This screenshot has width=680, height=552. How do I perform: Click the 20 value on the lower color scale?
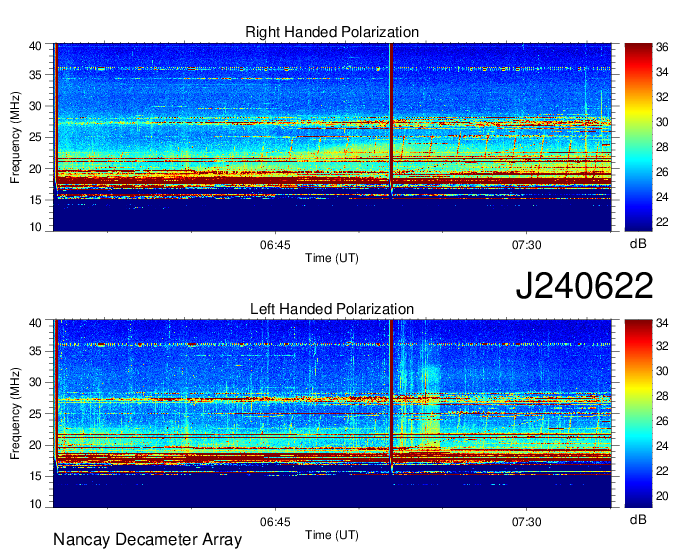[x=662, y=496]
